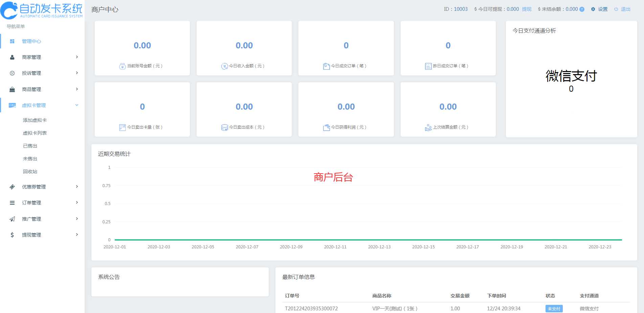Click the 未支付 status badge

[554, 309]
